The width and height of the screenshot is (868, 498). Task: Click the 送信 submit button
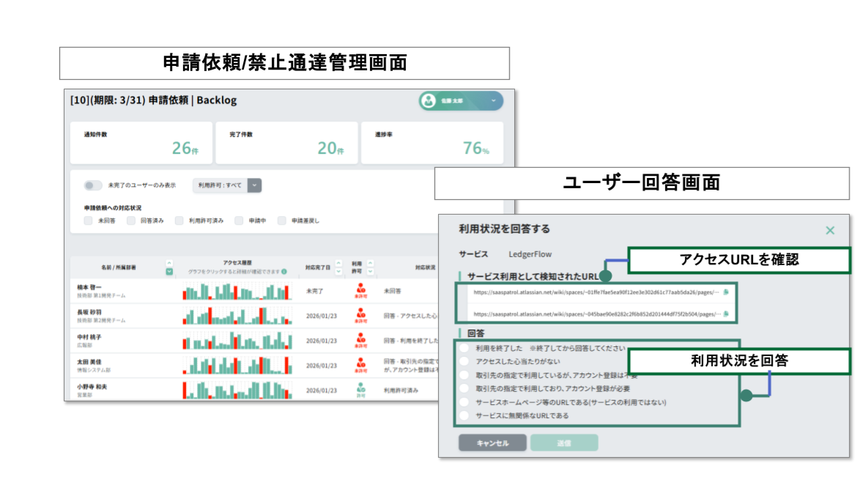[565, 442]
